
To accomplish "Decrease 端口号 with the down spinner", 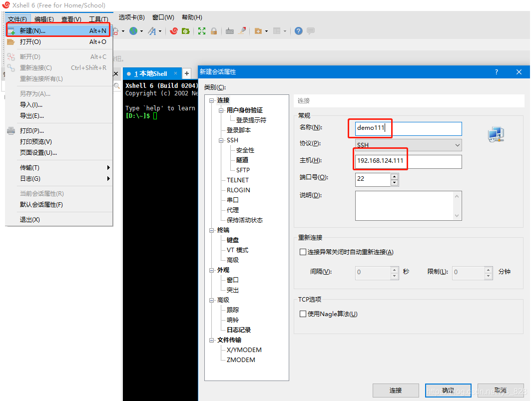I will tap(394, 182).
